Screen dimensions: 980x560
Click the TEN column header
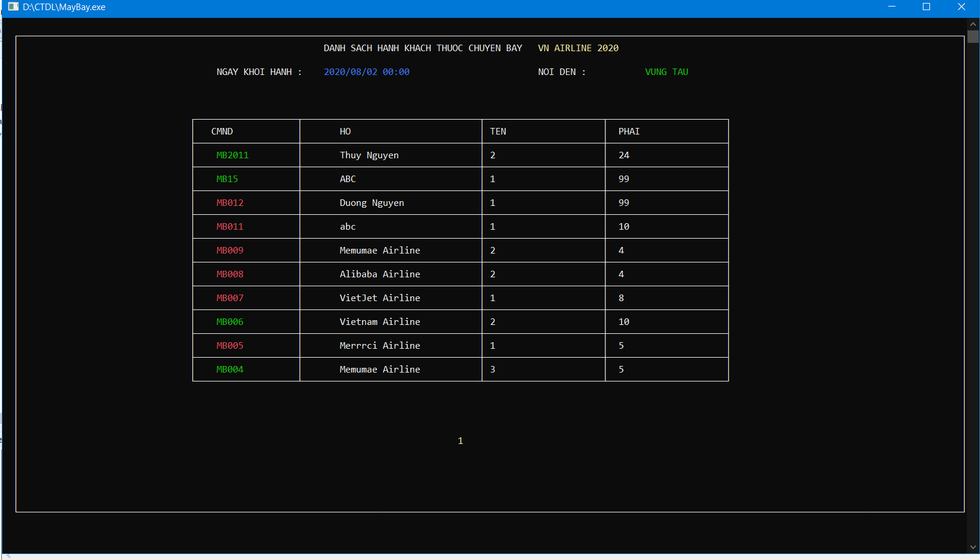tap(498, 131)
